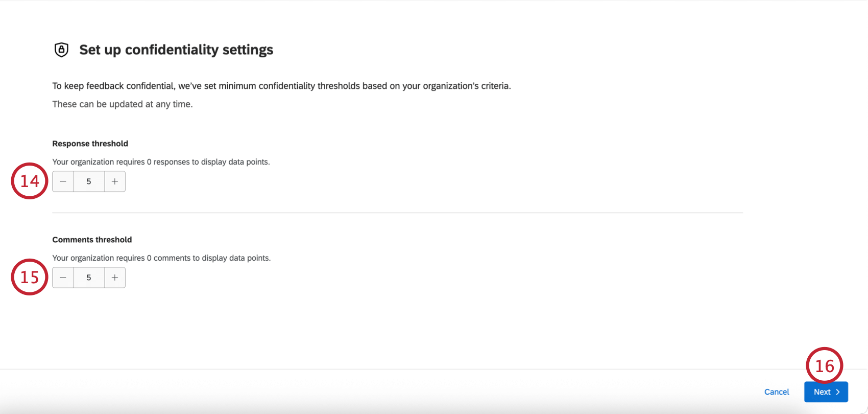Viewport: 868px width, 414px height.
Task: Click the red circled 15 marker
Action: (30, 277)
